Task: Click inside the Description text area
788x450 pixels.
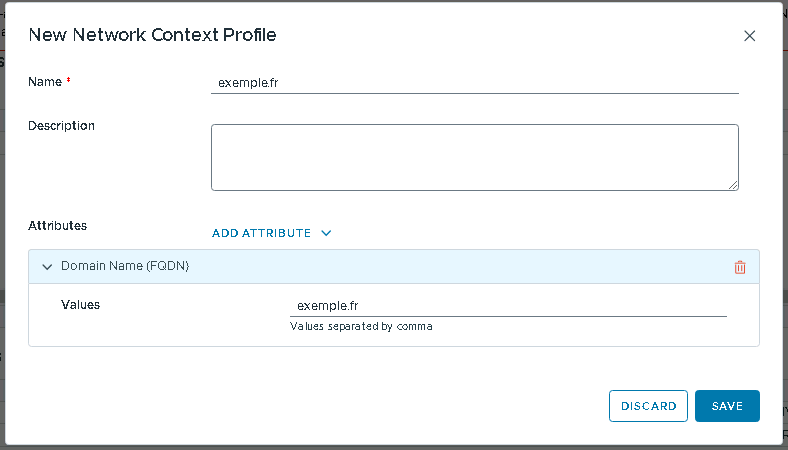Action: click(x=474, y=156)
